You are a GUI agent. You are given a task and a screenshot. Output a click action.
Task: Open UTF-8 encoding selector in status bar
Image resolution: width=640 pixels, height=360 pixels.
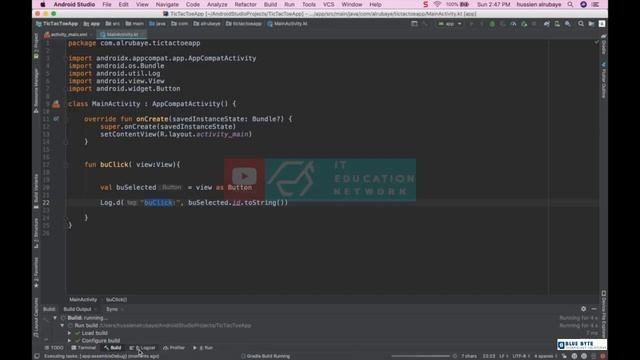pos(520,356)
